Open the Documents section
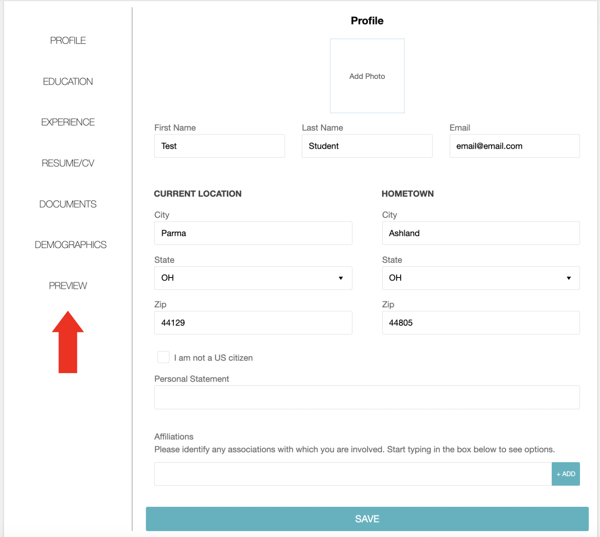 coord(68,204)
